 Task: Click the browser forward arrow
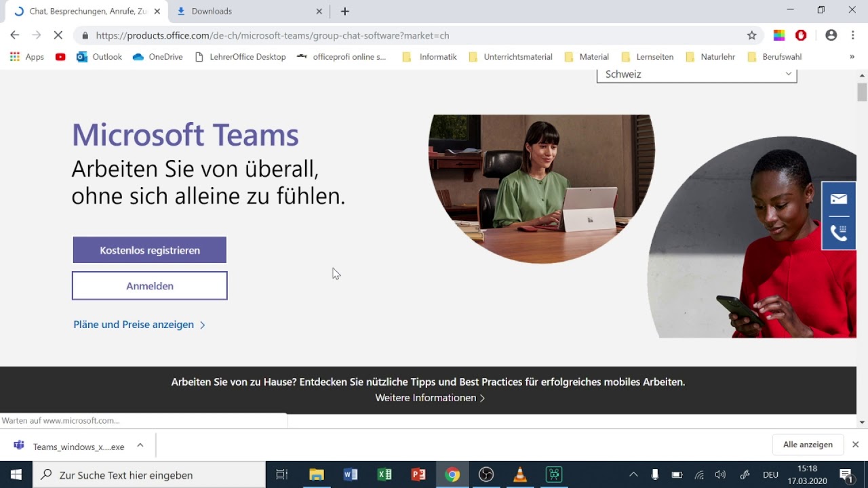coord(37,35)
